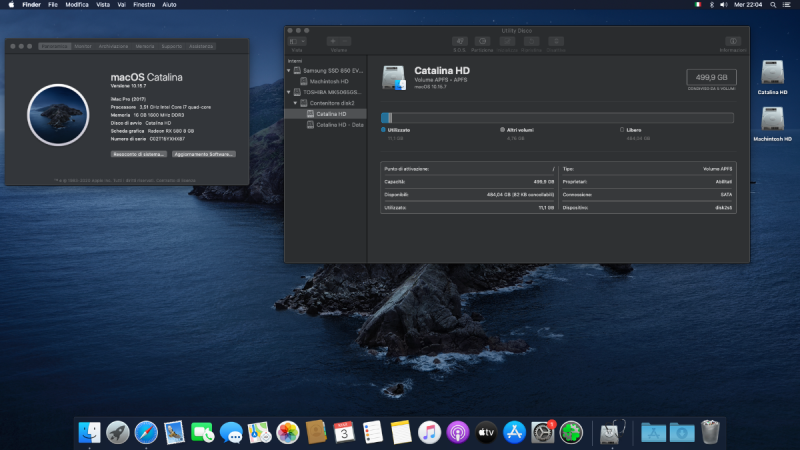Screen dimensions: 800x450
Task: Launch Safari from the Dock
Action: [146, 432]
